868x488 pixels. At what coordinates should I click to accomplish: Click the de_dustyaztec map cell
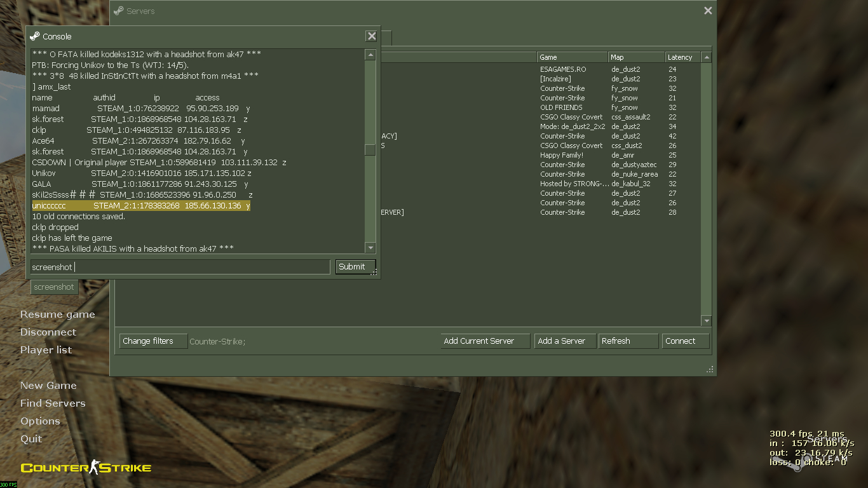(x=634, y=165)
